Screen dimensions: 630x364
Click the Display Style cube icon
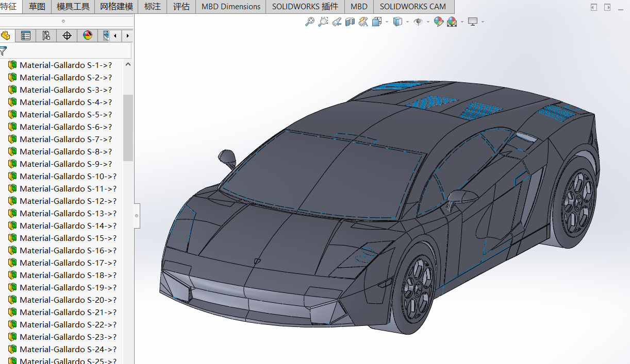pyautogui.click(x=397, y=22)
